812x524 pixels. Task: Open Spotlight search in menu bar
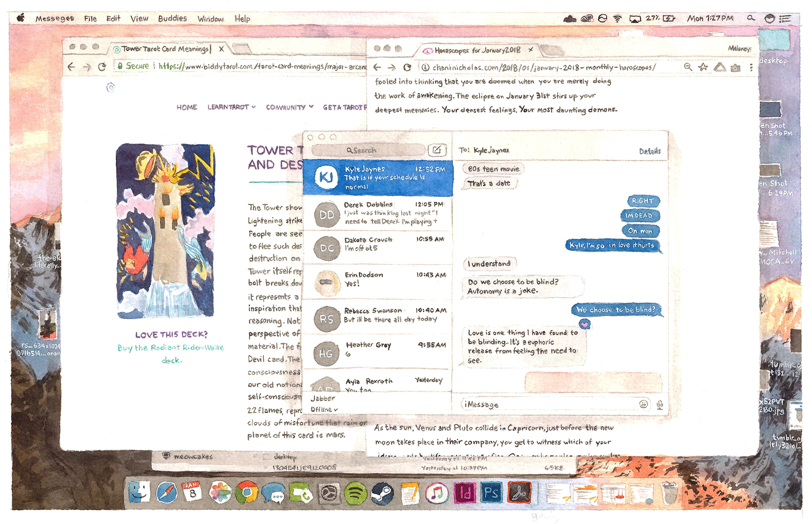[x=751, y=18]
